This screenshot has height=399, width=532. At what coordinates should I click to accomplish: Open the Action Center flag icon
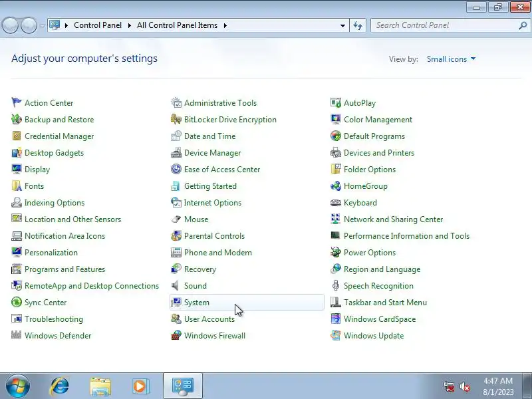pyautogui.click(x=16, y=102)
